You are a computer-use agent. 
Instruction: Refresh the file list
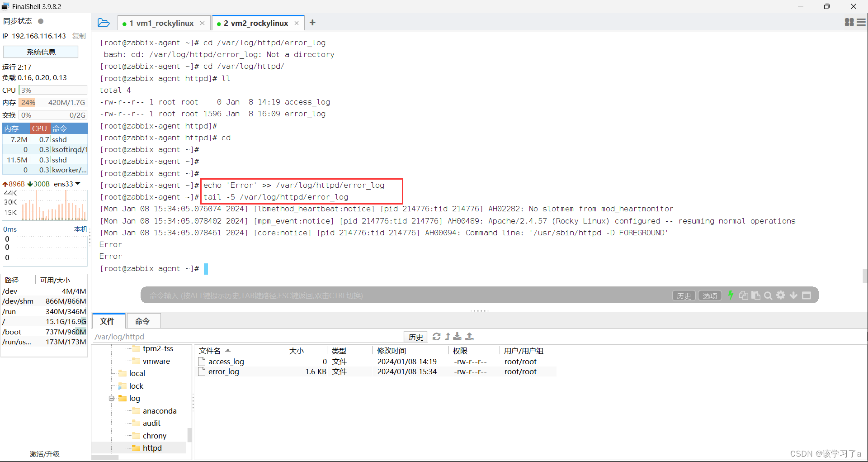436,336
